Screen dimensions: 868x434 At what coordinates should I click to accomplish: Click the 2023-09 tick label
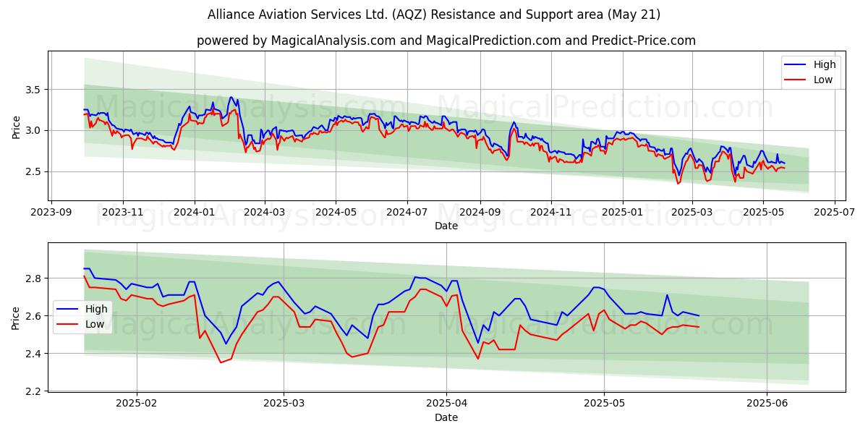pos(51,212)
